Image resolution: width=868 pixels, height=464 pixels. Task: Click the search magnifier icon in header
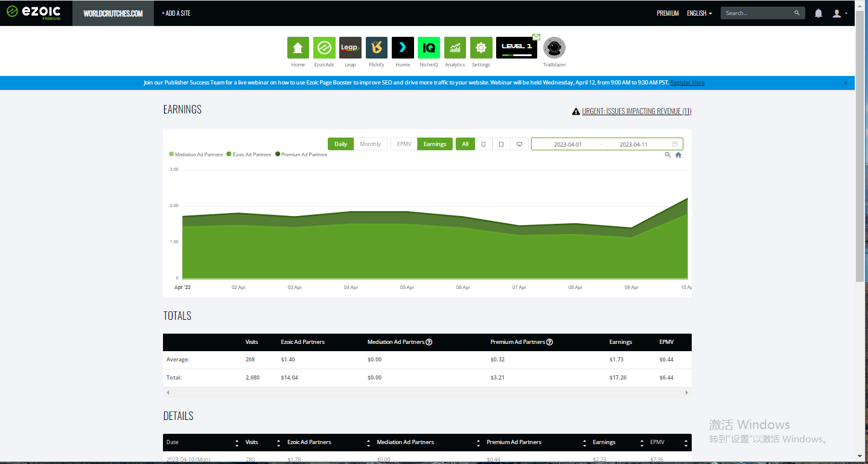797,13
